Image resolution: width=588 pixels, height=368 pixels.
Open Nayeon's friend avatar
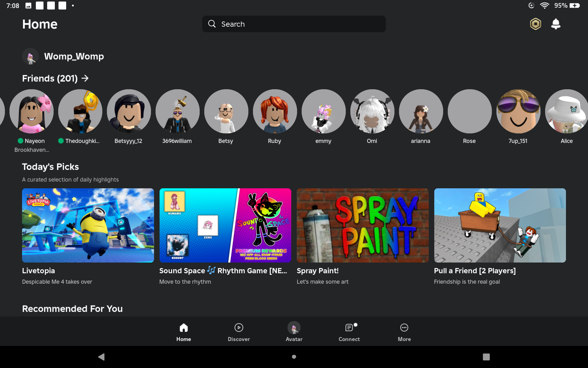point(32,111)
